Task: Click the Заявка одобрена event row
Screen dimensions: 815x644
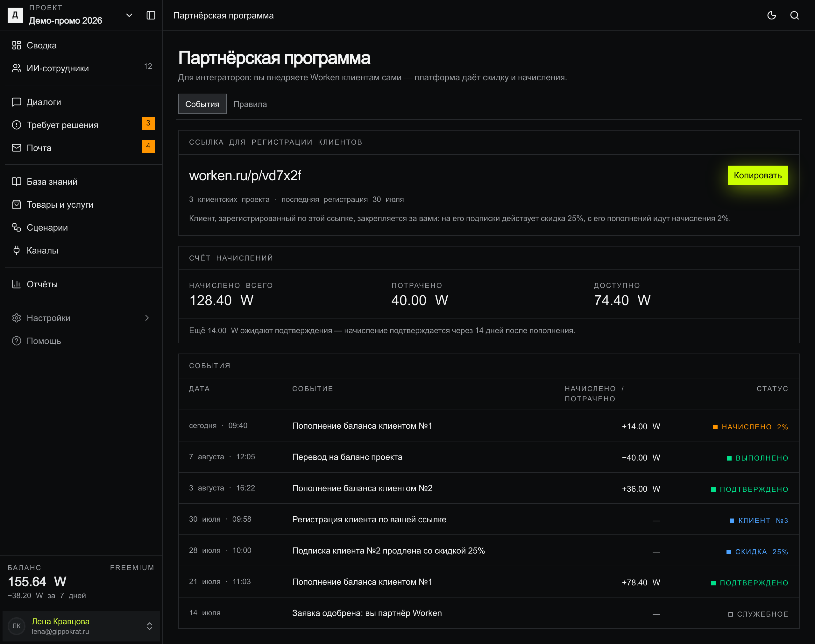Action: 489,613
